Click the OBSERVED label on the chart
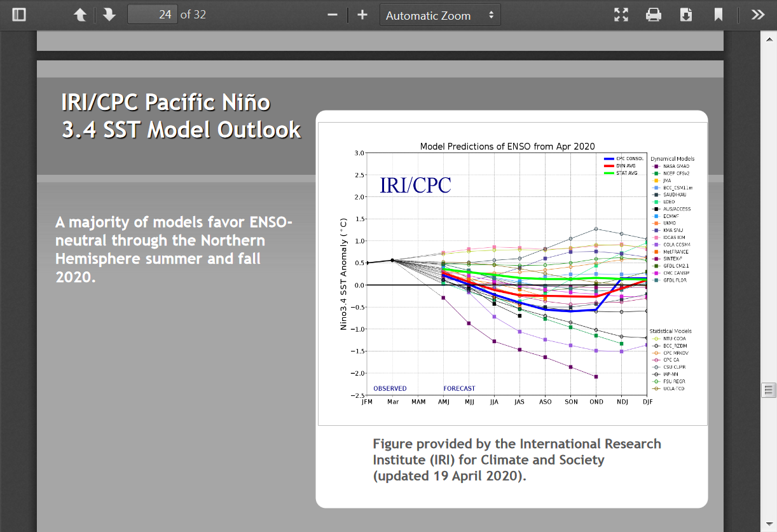Screen dimensions: 777x532 [390, 388]
